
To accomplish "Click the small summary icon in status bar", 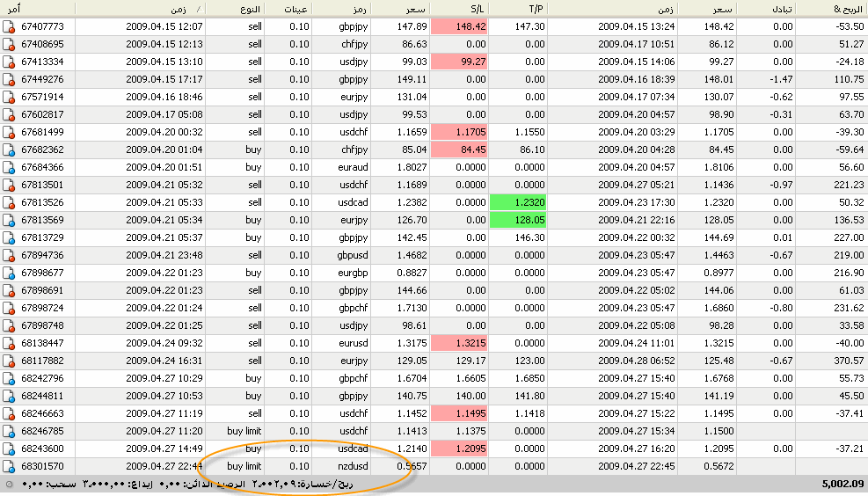I will (9, 485).
